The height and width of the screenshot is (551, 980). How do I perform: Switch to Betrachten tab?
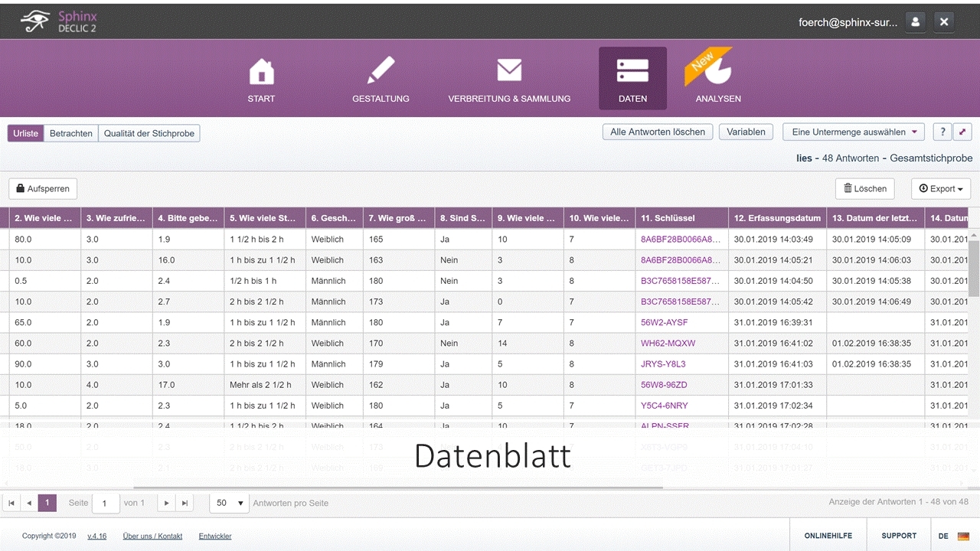71,133
